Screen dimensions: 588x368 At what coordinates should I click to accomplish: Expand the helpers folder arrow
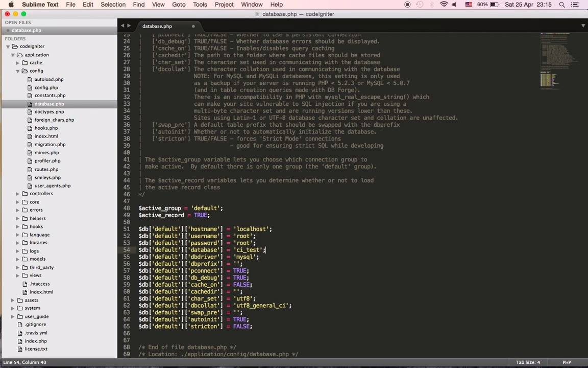(x=18, y=219)
